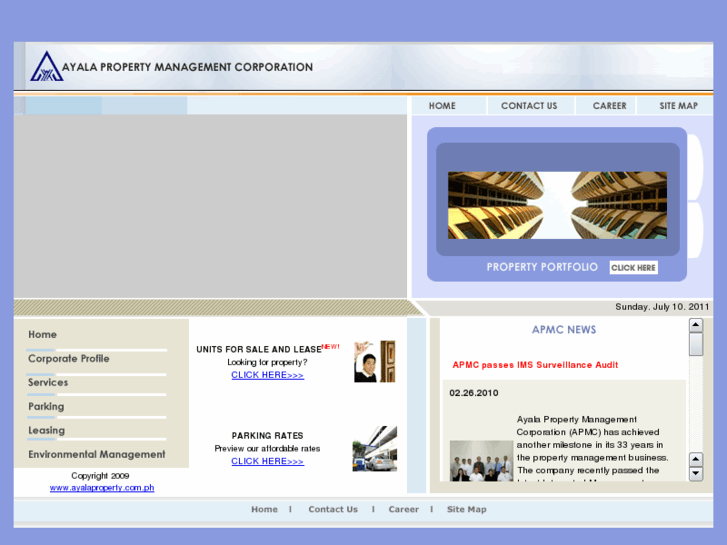Click the APMC team group photo
727x545 pixels.
(x=481, y=461)
